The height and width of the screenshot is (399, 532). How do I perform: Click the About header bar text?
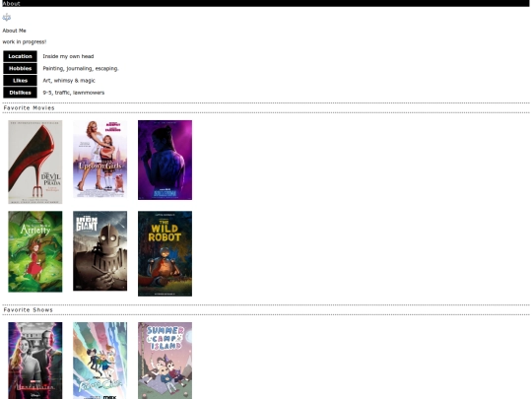[x=11, y=3]
